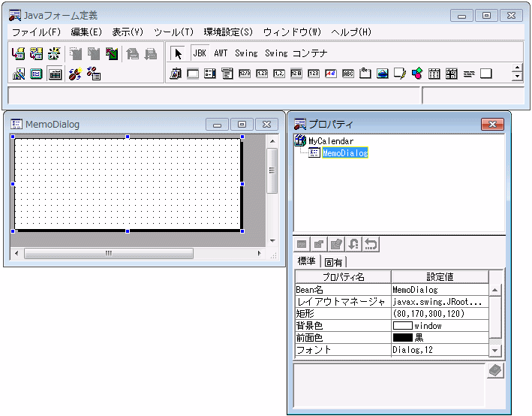
Task: Open the 環境設定(S) menu
Action: (228, 32)
